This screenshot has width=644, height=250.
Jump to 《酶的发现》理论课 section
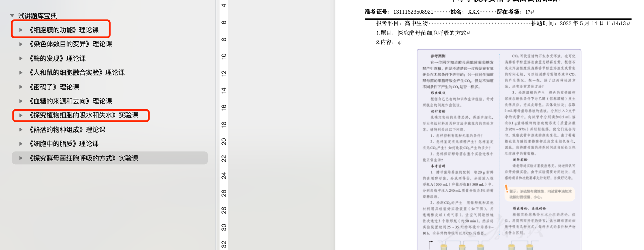(57, 58)
